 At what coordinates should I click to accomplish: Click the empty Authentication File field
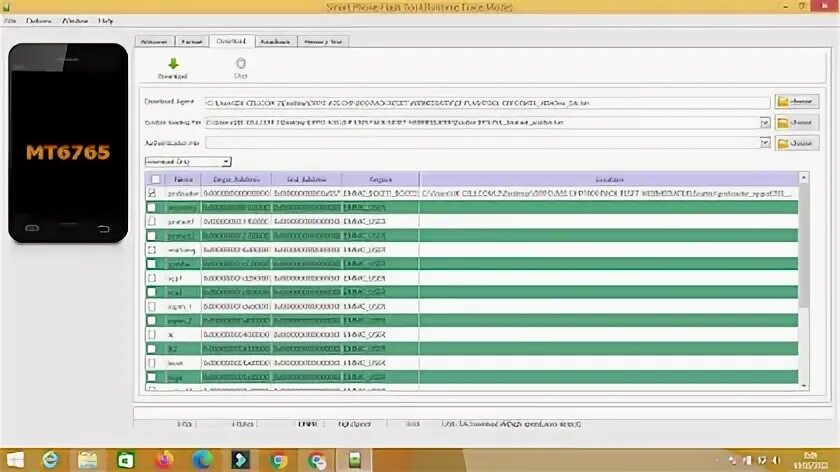(x=482, y=143)
